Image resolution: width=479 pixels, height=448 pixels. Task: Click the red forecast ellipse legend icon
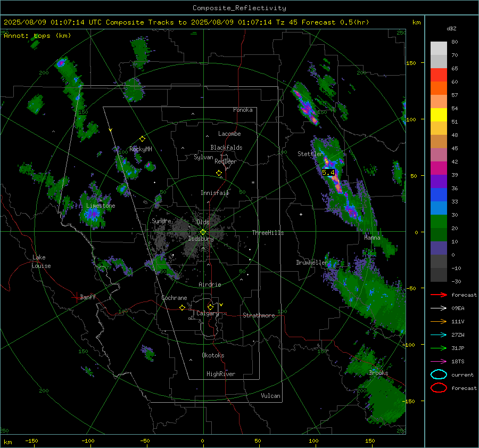click(x=439, y=388)
